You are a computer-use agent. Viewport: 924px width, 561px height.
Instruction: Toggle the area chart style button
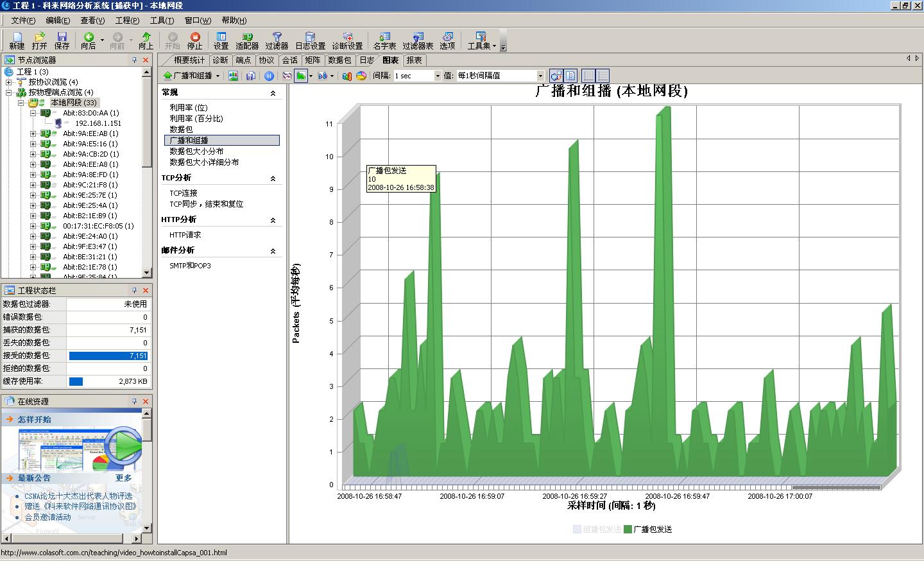pos(300,76)
